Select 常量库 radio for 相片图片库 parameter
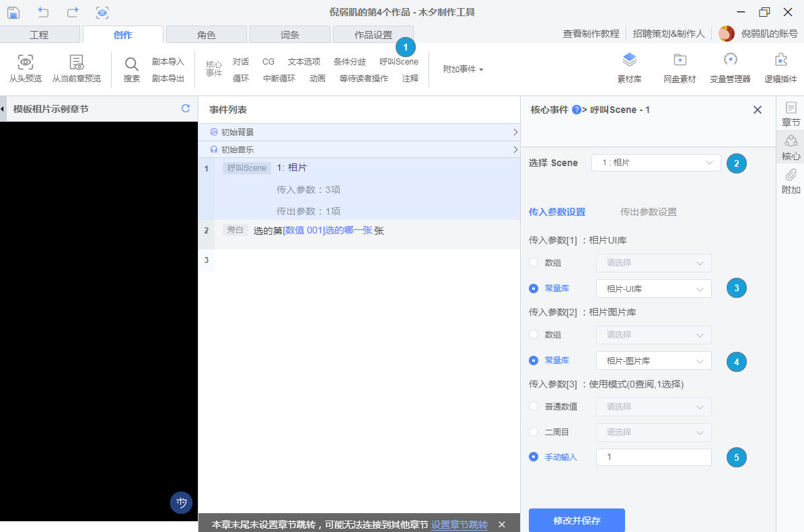Screen dimensions: 804x532 [534, 360]
